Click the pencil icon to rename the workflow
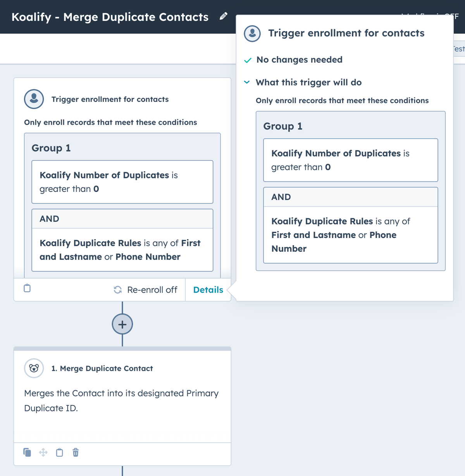The height and width of the screenshot is (476, 465). pyautogui.click(x=223, y=17)
